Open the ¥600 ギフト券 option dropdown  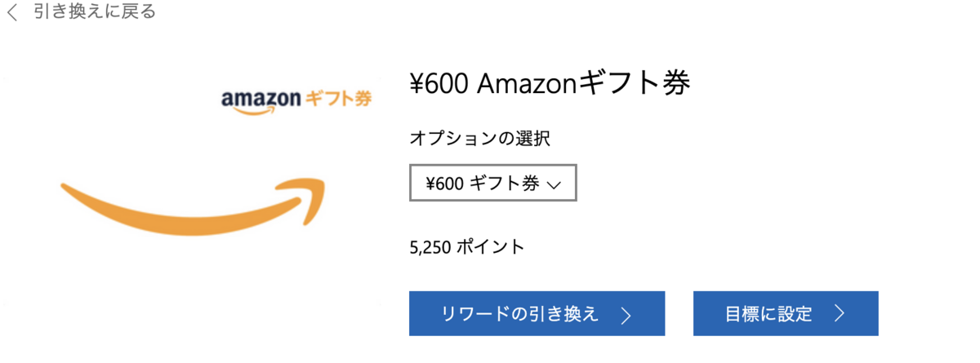[x=493, y=184]
